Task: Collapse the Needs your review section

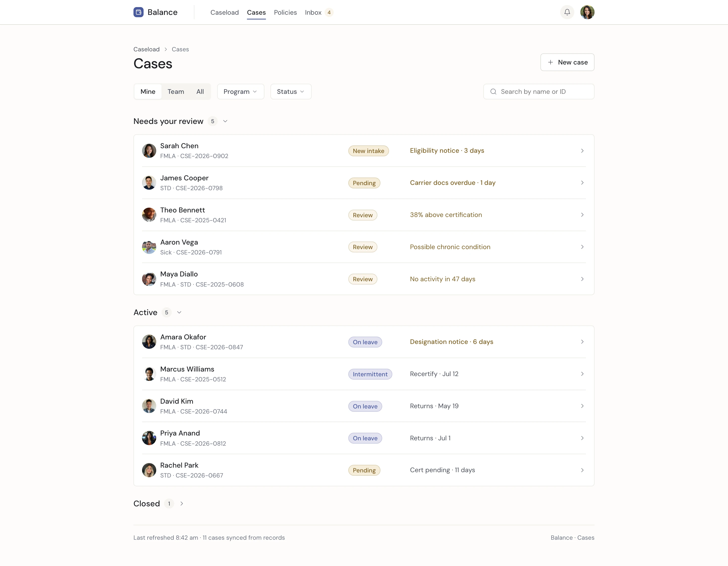Action: [x=225, y=121]
